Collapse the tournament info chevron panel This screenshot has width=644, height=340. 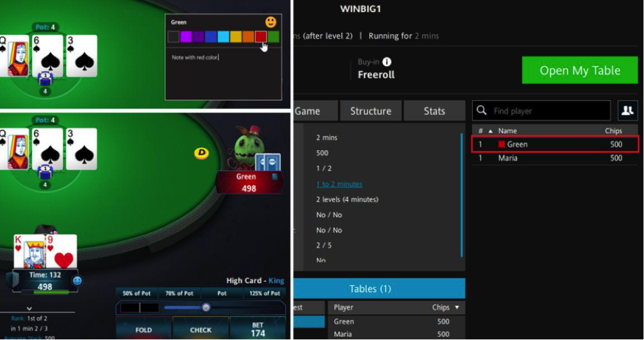click(29, 309)
